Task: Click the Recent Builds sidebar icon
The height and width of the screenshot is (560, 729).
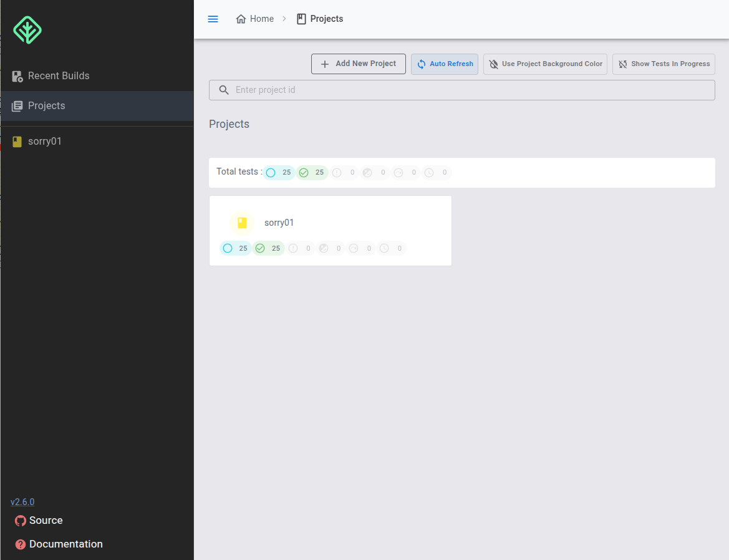Action: pyautogui.click(x=17, y=77)
